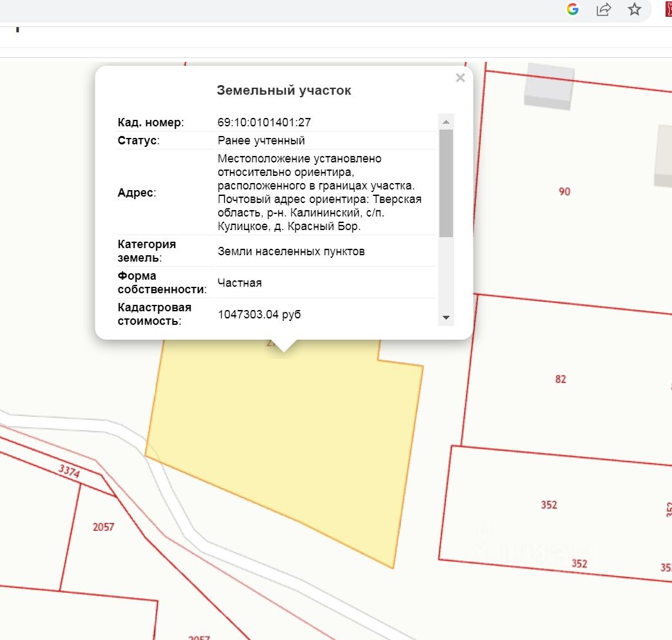Viewport: 672px width, 640px height.
Task: Click popup scrollbar down arrow
Action: [446, 318]
